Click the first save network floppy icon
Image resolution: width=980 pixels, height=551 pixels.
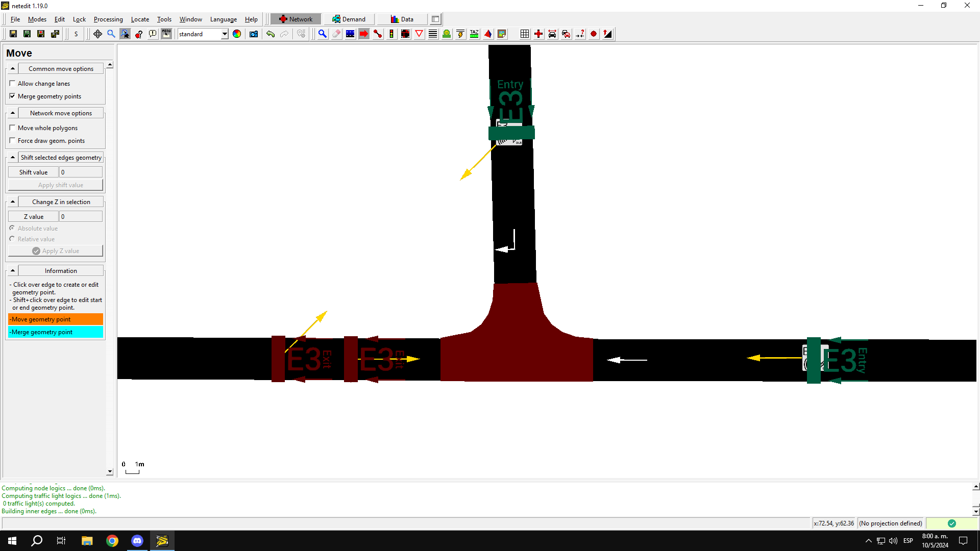point(13,34)
